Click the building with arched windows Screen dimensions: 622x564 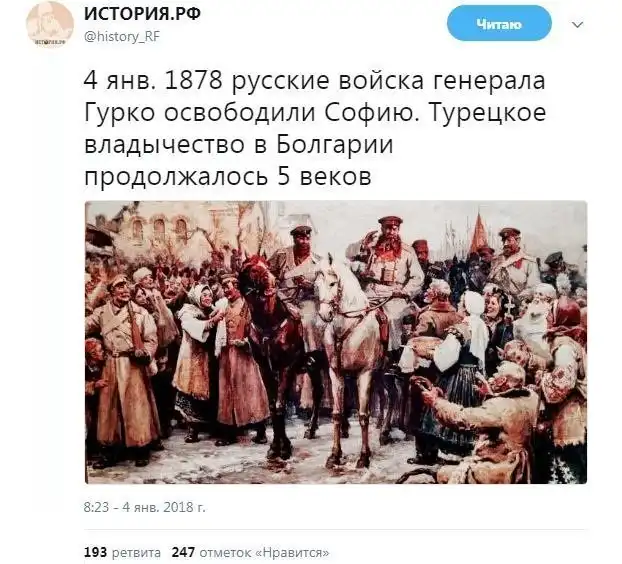pyautogui.click(x=161, y=228)
